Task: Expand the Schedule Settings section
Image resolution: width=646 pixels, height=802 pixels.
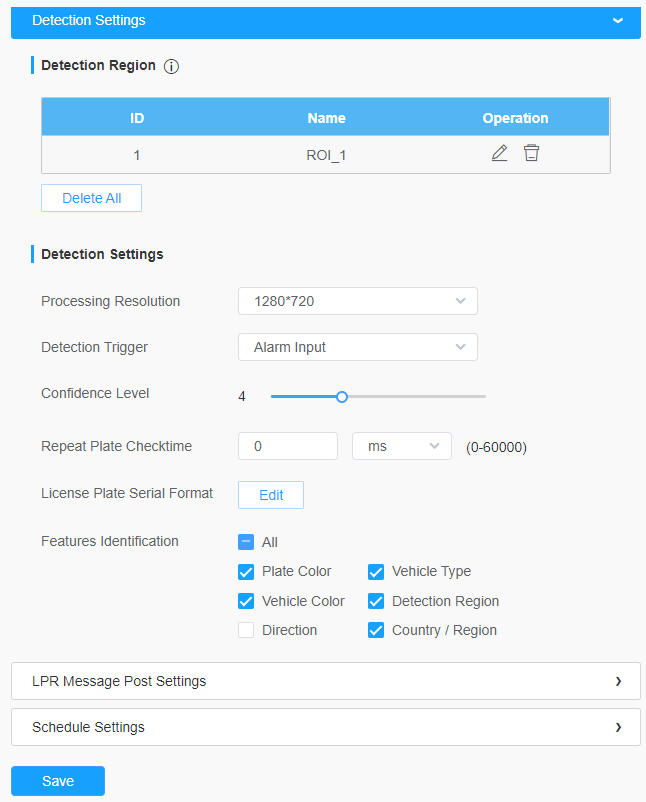Action: pyautogui.click(x=325, y=727)
